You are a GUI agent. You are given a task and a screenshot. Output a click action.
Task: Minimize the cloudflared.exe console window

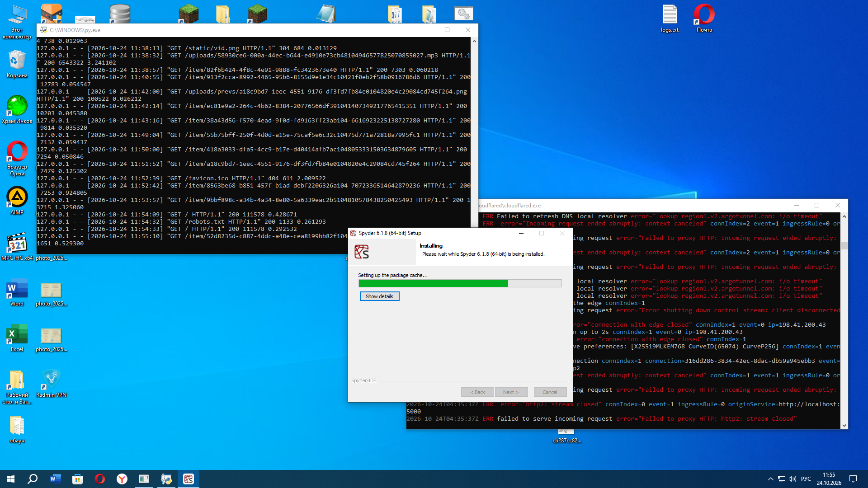pyautogui.click(x=797, y=205)
